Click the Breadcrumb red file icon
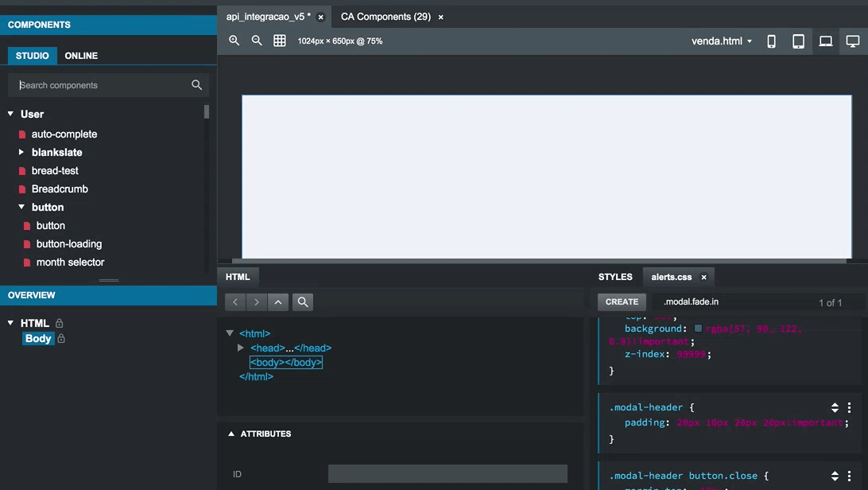 click(x=22, y=189)
